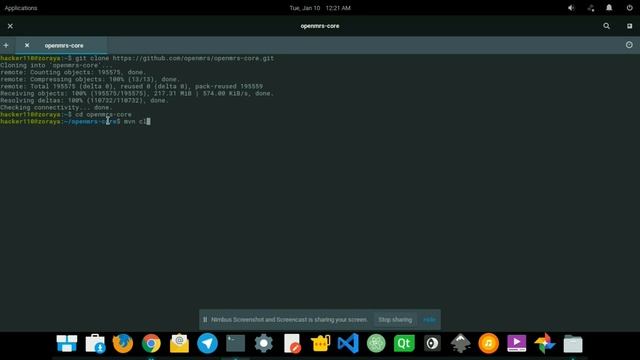Open a new terminal tab with plus icon
Screen dimensions: 640x360
coord(6,45)
